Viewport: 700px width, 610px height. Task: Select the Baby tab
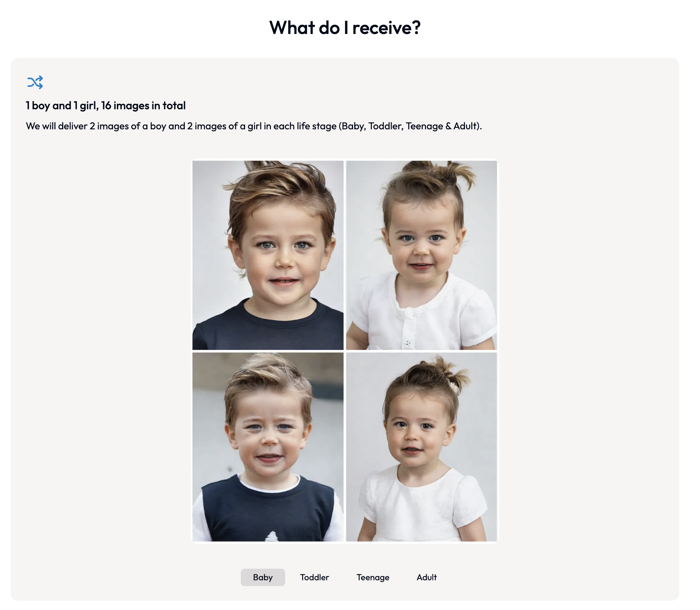(263, 577)
